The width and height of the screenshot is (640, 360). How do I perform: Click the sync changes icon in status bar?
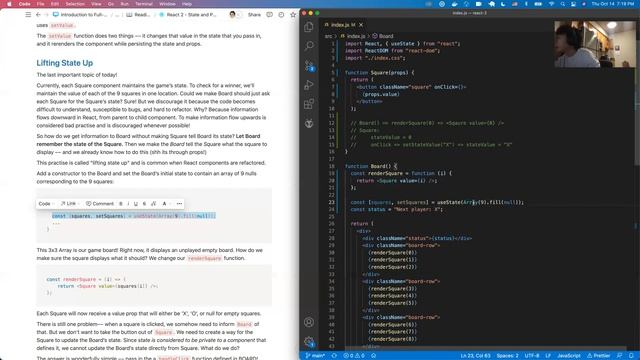point(334,356)
